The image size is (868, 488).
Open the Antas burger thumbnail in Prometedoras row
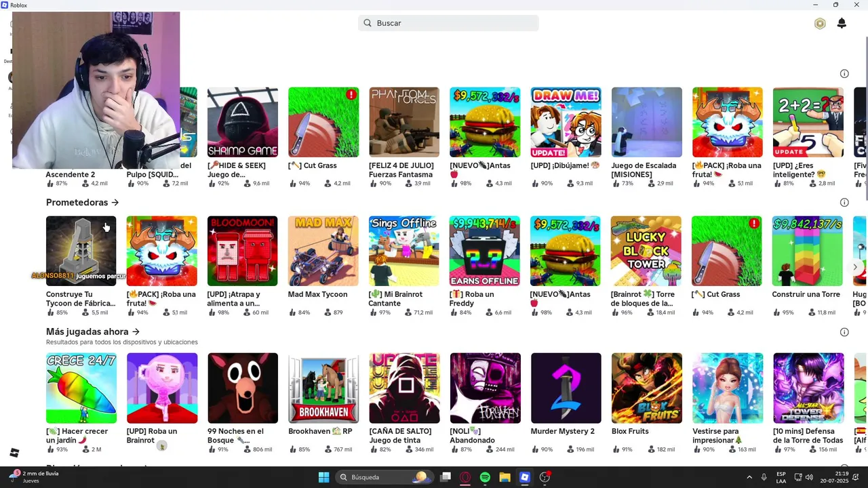pos(566,251)
